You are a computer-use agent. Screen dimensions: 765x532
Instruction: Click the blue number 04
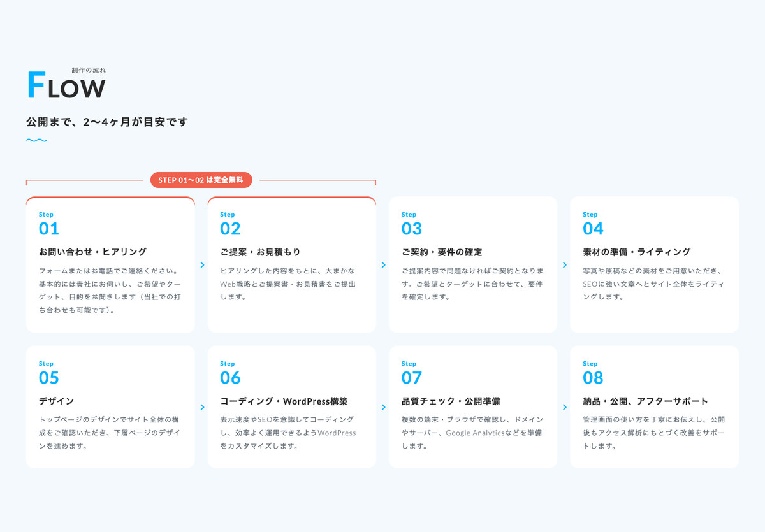click(x=594, y=229)
